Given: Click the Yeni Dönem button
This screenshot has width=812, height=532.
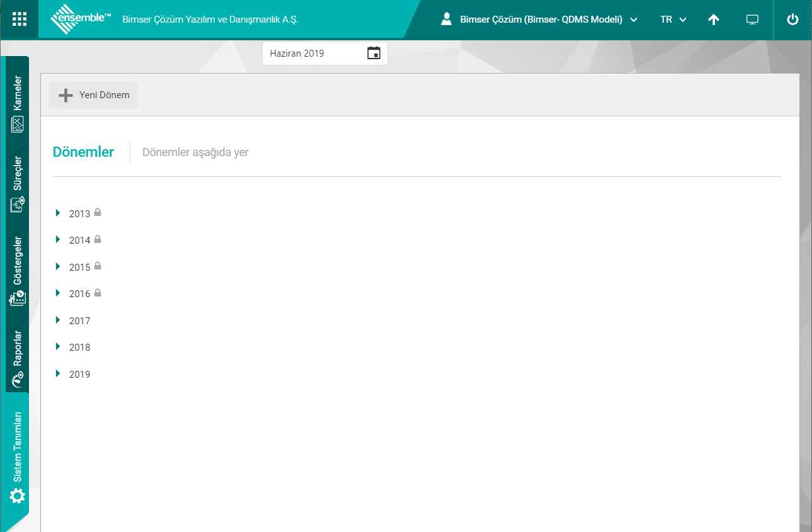Looking at the screenshot, I should 93,95.
